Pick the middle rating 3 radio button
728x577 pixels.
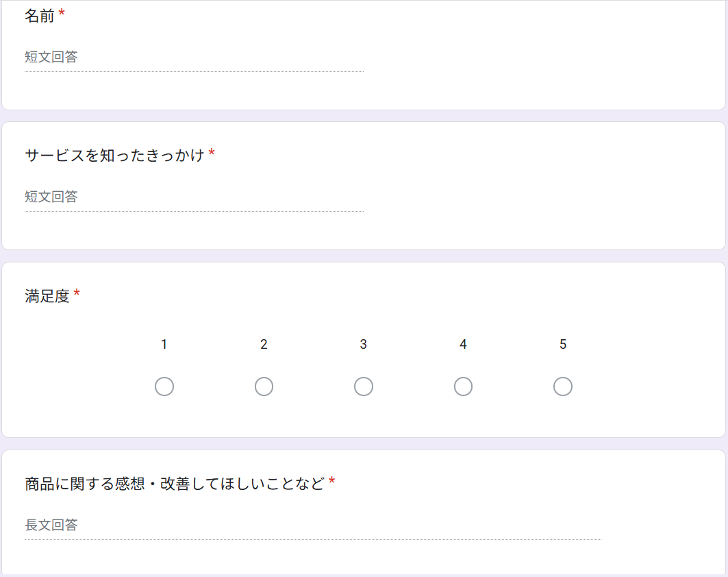364,386
